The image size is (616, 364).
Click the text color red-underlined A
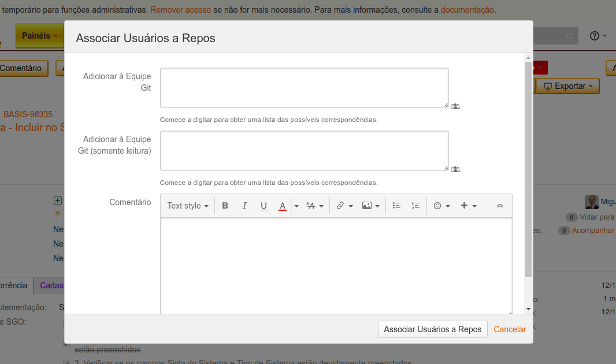[x=283, y=206]
